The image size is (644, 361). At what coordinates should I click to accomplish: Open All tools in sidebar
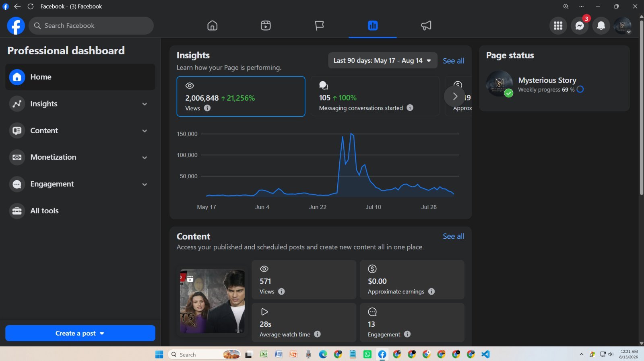[80, 211]
